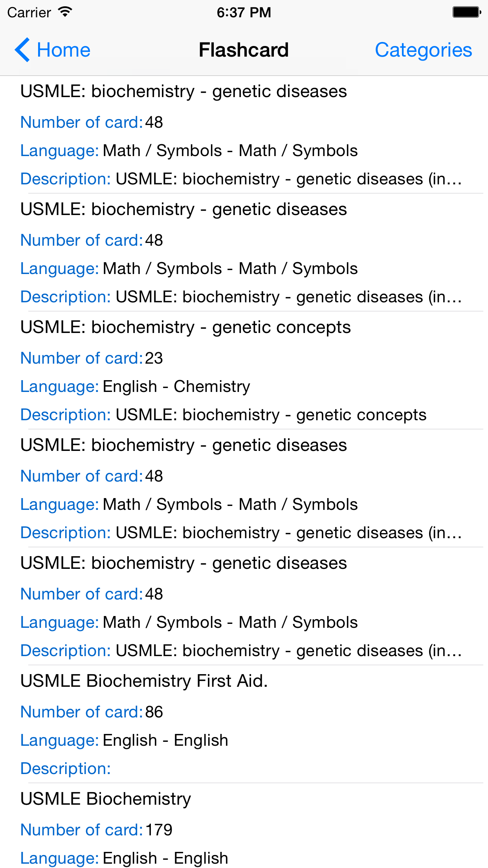The height and width of the screenshot is (868, 488).
Task: Open the last genetic diseases deck title
Action: [x=183, y=563]
